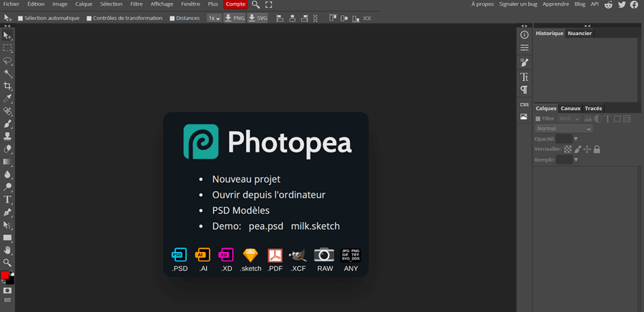Viewport: 644px width, 312px height.
Task: Toggle Quick Mask mode icon
Action: point(7,291)
